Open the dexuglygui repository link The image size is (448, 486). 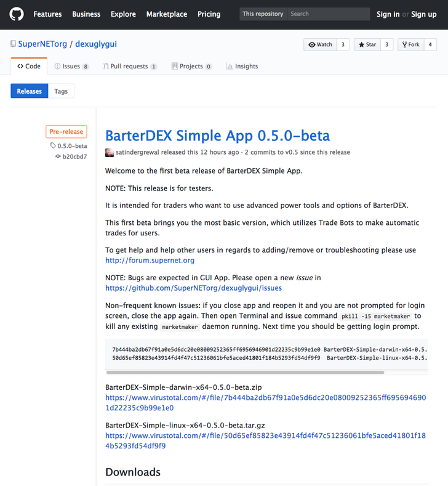(96, 44)
